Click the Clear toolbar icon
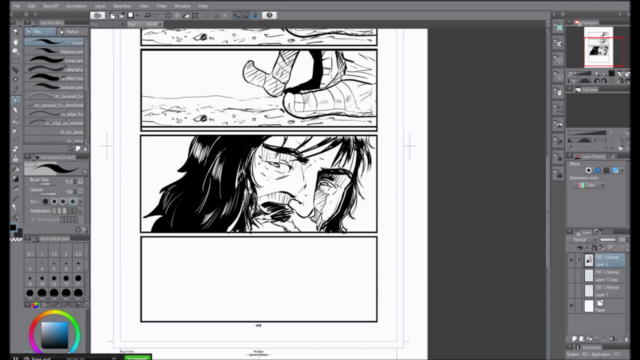Viewport: 640px width, 360px height. pyautogui.click(x=168, y=16)
